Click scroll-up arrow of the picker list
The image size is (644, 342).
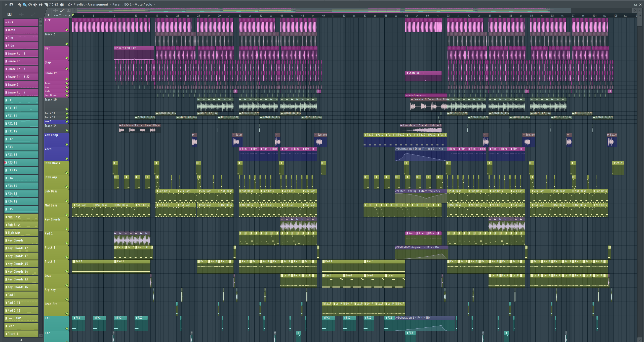click(x=41, y=23)
